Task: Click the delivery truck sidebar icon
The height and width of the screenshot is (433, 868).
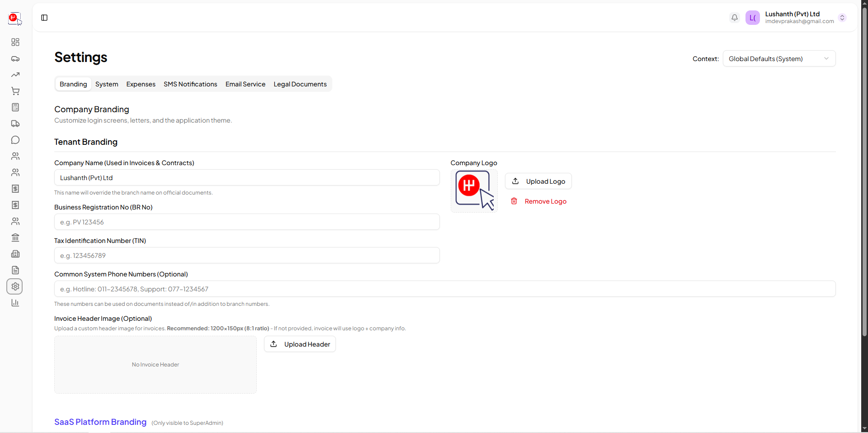Action: pos(15,124)
